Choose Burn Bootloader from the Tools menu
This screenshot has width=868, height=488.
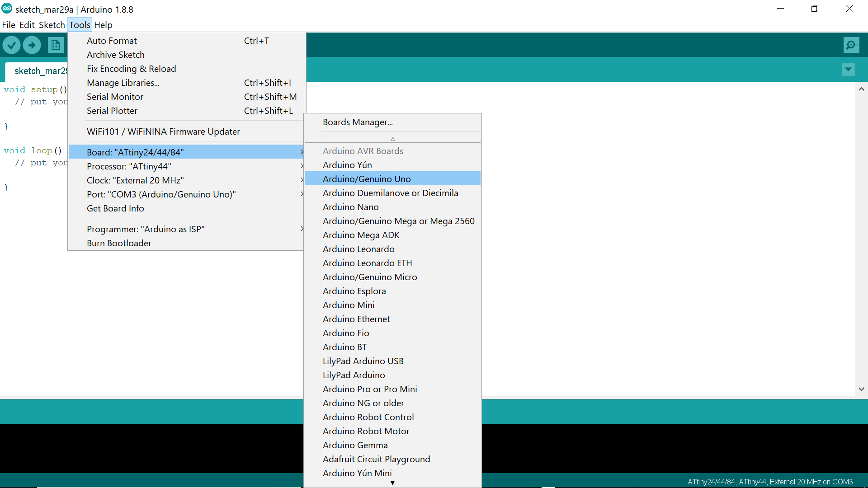tap(119, 243)
